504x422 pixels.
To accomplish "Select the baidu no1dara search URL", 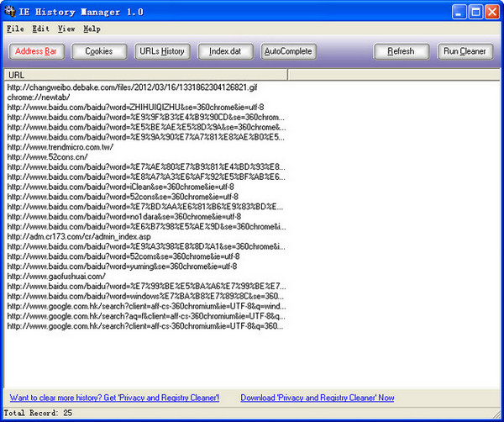I will coord(124,217).
